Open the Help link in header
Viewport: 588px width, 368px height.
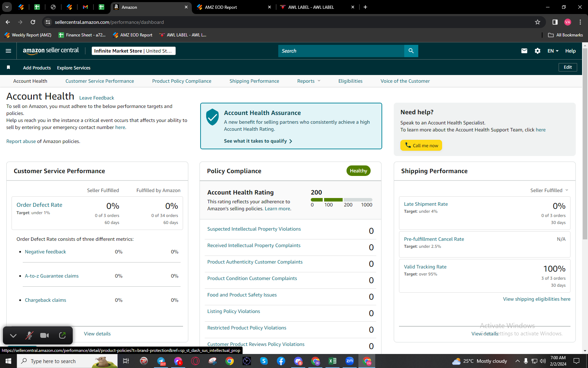(570, 51)
